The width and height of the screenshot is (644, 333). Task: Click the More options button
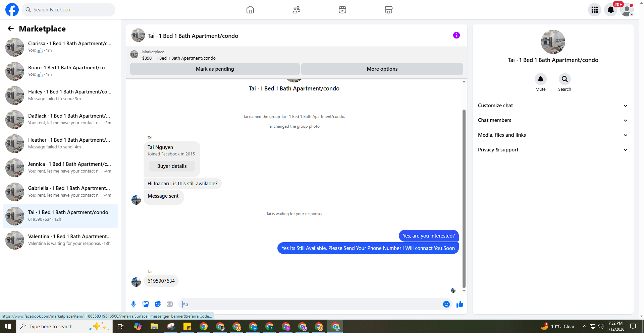coord(382,69)
